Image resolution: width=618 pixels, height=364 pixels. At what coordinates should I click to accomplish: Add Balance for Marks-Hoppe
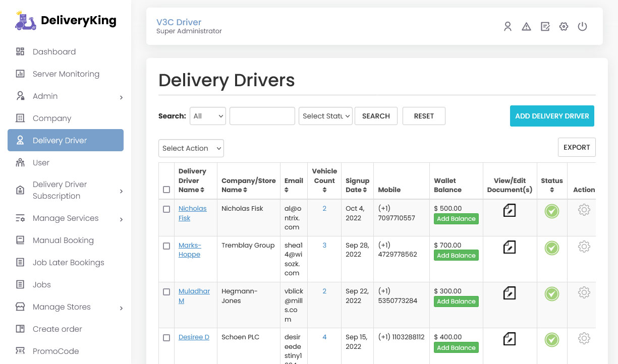(456, 256)
